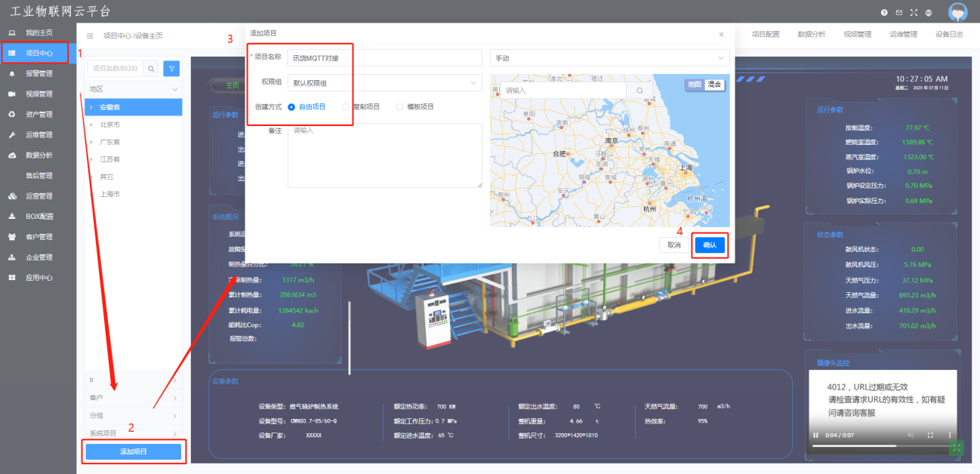Click the blue filter funnel button
980x474 pixels.
(x=171, y=69)
